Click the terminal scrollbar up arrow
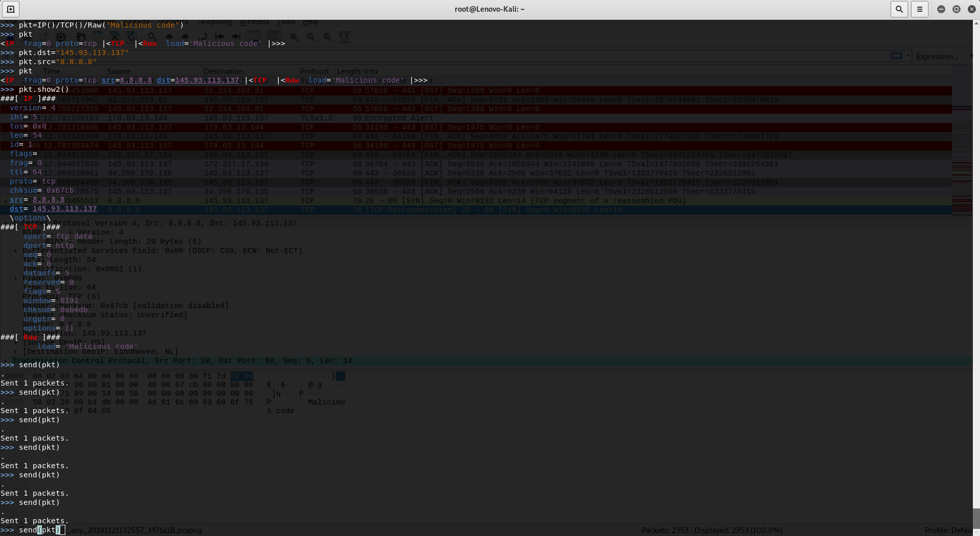Image resolution: width=980 pixels, height=536 pixels. (976, 23)
